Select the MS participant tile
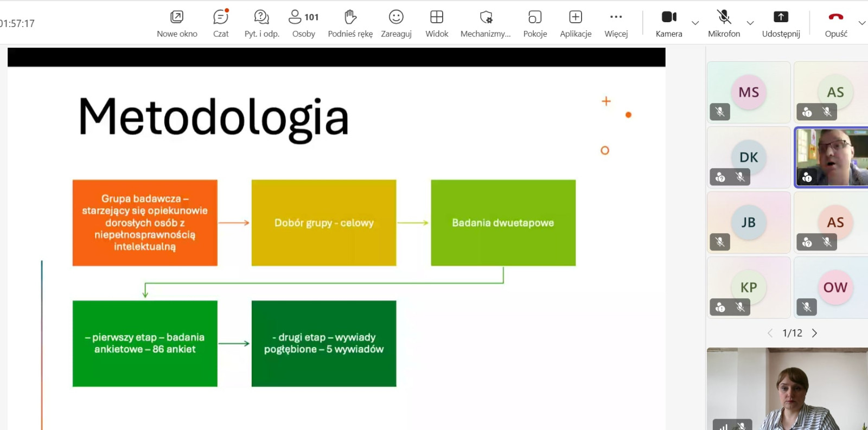The image size is (868, 430). 749,92
